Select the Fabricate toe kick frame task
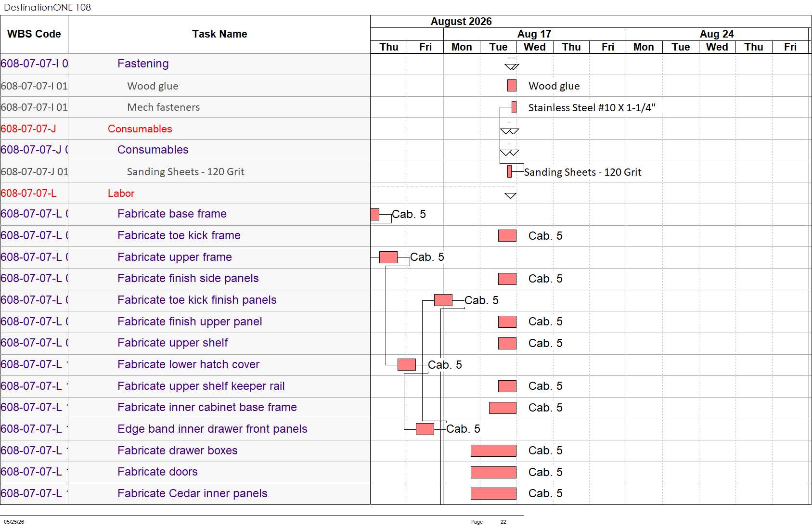812x528 pixels. (x=179, y=235)
